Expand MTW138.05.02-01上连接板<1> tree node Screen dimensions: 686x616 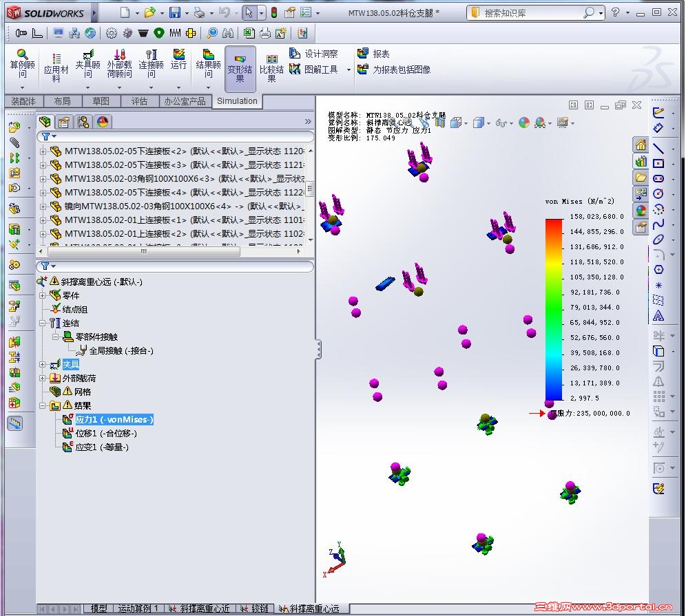[x=43, y=220]
